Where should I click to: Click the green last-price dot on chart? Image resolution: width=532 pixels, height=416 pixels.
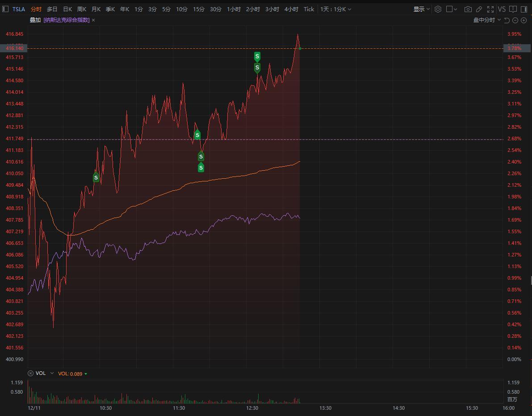300,49
